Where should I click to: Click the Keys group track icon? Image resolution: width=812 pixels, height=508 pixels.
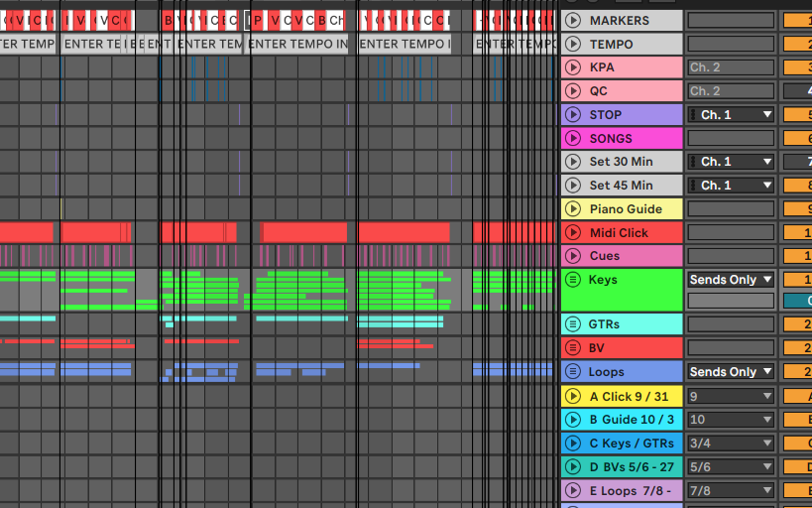click(x=572, y=280)
